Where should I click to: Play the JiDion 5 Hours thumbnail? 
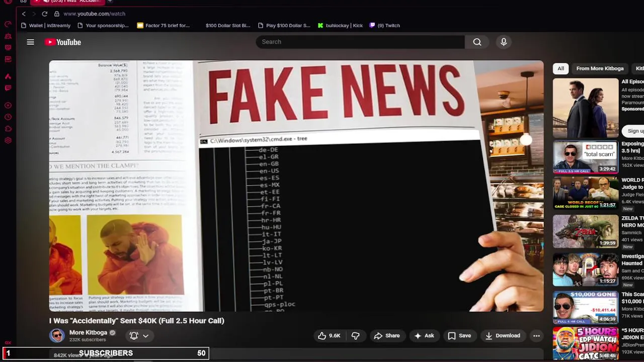(586, 344)
